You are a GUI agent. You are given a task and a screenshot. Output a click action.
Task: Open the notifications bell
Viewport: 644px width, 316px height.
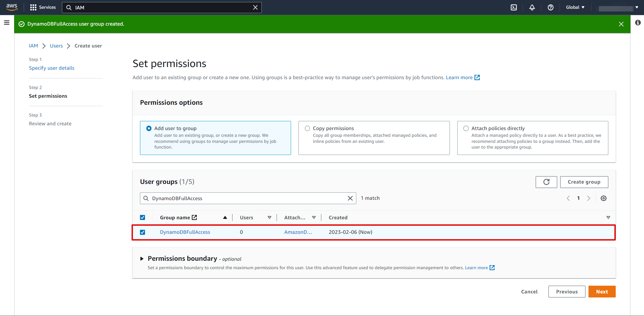point(532,7)
